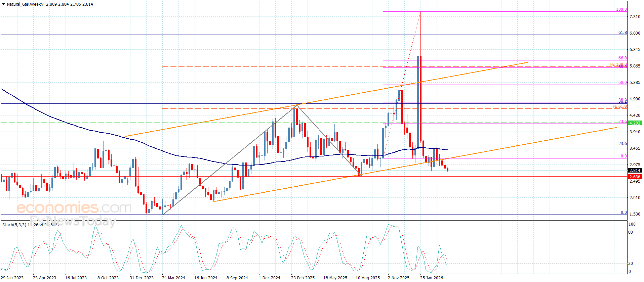Click the FE 61.8 expansion label
The width and height of the screenshot is (644, 282).
click(x=619, y=106)
